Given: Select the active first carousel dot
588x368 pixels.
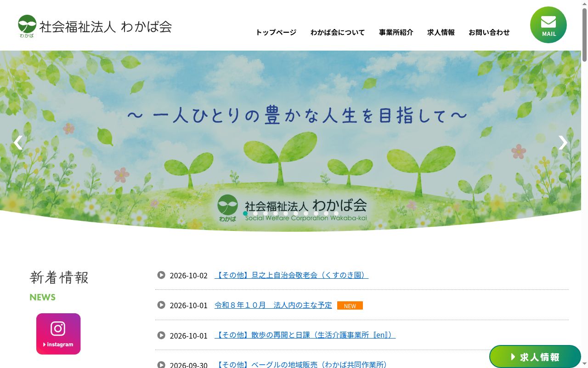Looking at the screenshot, I should coord(245,213).
